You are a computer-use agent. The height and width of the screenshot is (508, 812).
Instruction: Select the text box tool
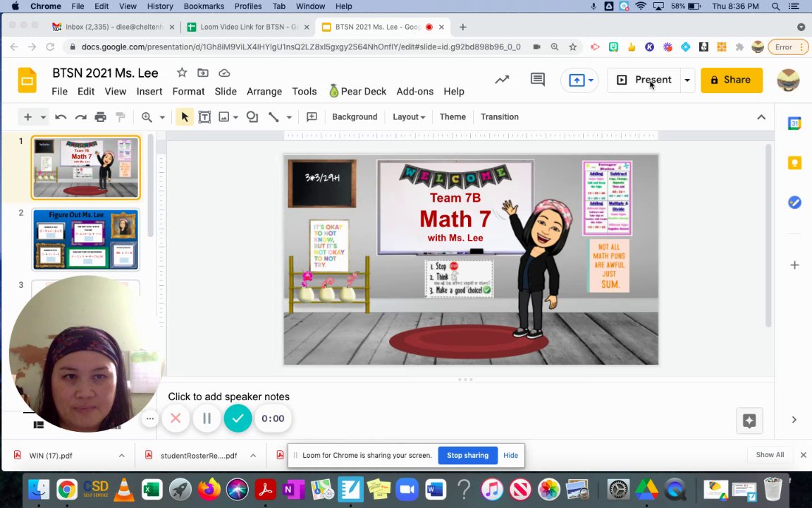pyautogui.click(x=204, y=117)
